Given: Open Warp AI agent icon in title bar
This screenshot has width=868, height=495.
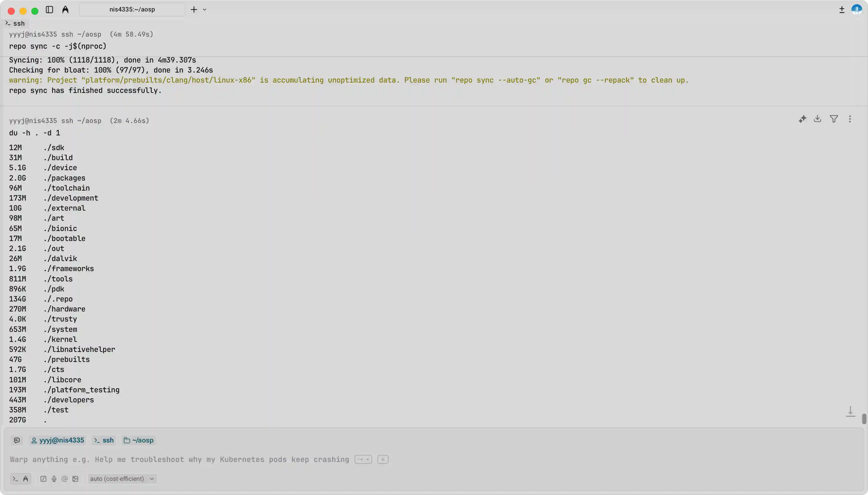Looking at the screenshot, I should pyautogui.click(x=65, y=9).
